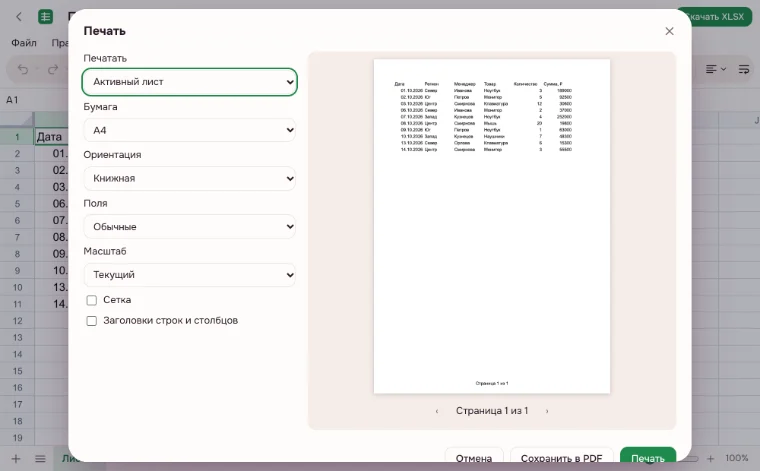
Task: Close the Печать dialog with X
Action: (x=669, y=31)
